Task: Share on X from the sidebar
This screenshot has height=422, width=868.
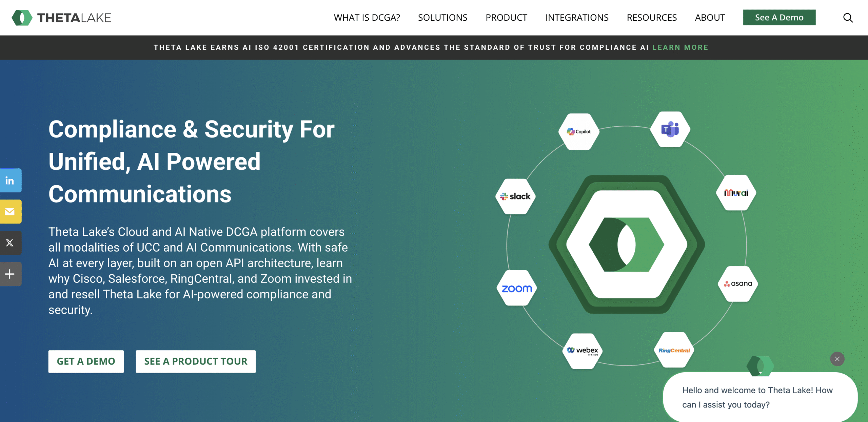Action: 10,243
